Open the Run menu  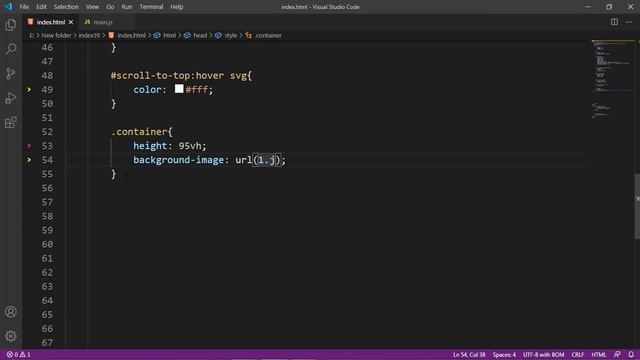click(x=127, y=7)
